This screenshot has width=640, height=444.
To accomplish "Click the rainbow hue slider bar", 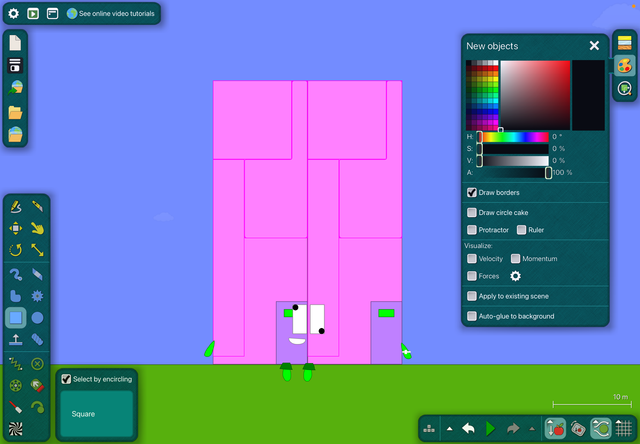I will point(515,136).
